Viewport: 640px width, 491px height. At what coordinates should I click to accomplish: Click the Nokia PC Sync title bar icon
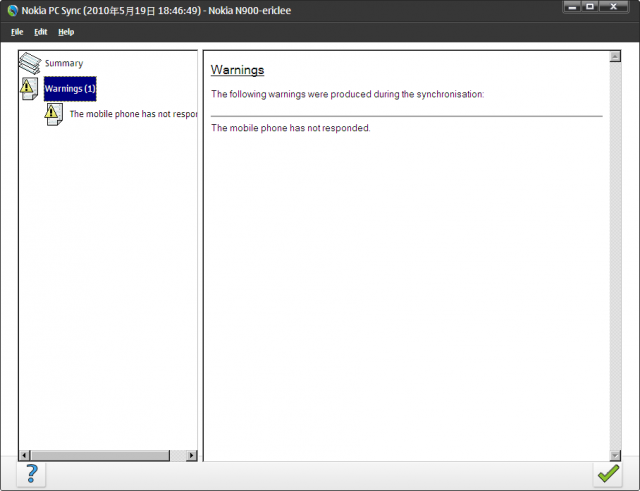(x=13, y=10)
